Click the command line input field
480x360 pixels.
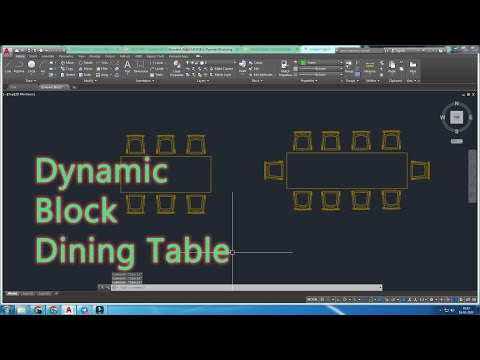coord(247,287)
